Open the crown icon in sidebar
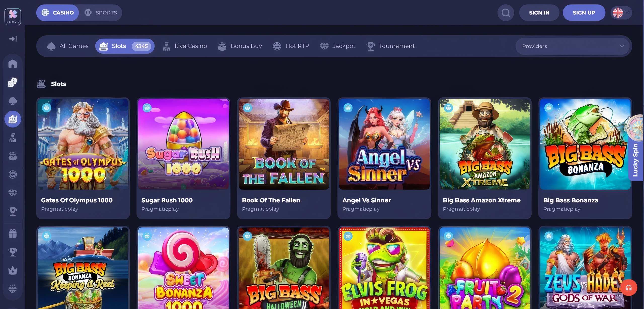Screen dimensions: 644x309 click(x=13, y=271)
